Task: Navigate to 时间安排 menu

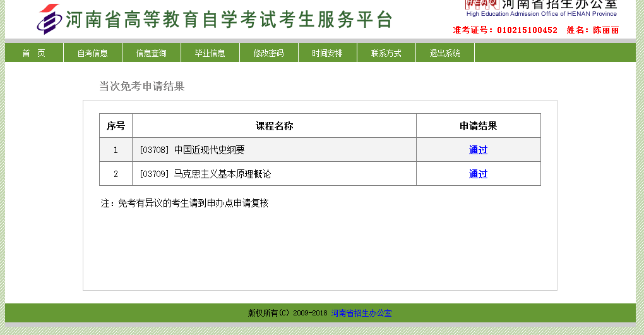Action: pos(328,53)
